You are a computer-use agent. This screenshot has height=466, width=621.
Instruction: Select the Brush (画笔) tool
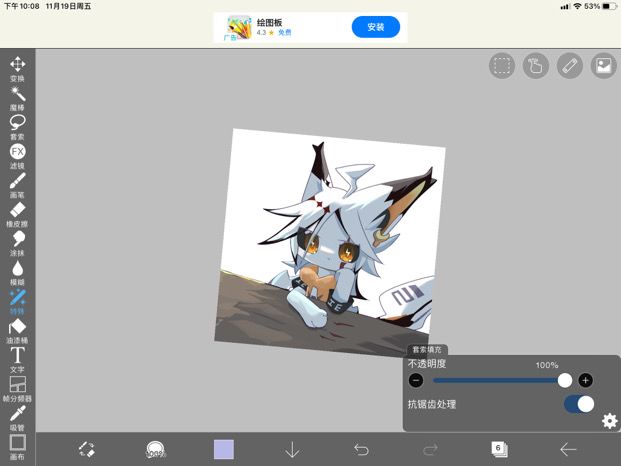[x=17, y=185]
